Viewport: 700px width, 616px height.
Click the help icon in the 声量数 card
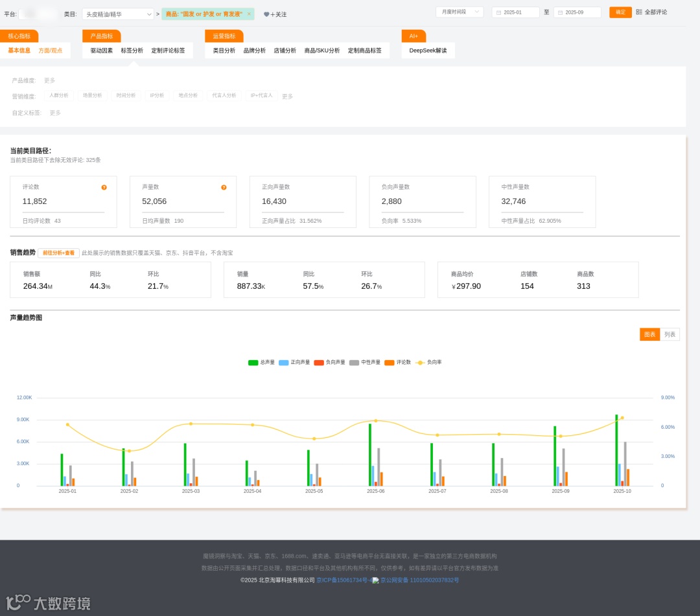pos(224,187)
